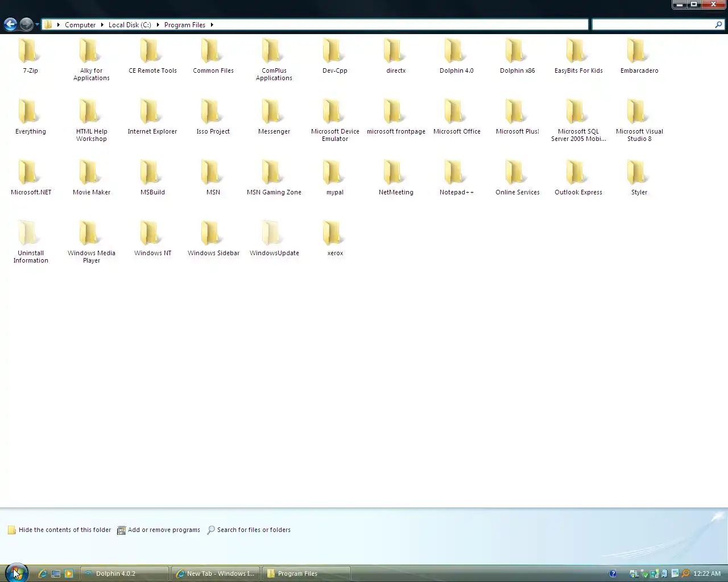Expand the root arrow before Computer breadcrumb
This screenshot has height=582, width=728.
tap(58, 24)
